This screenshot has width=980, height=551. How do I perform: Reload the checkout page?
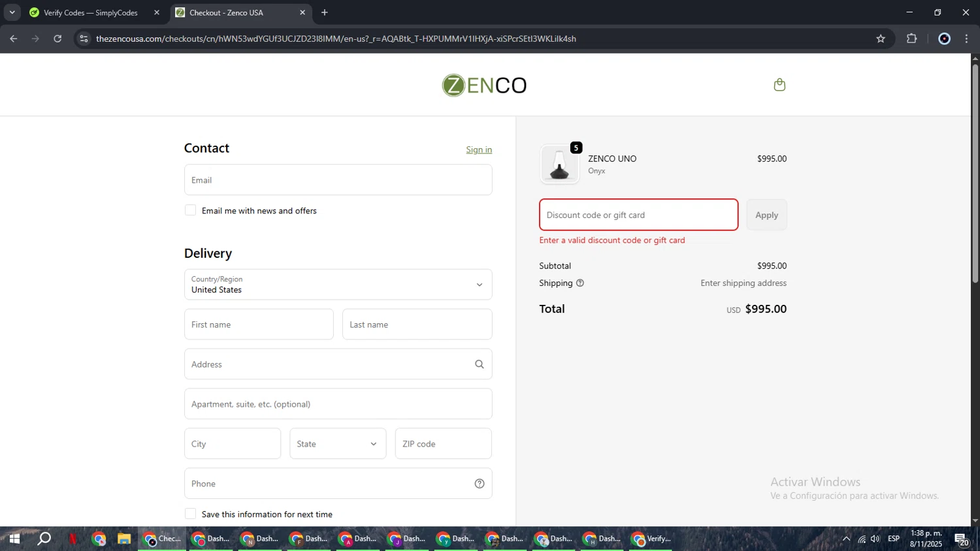point(57,39)
